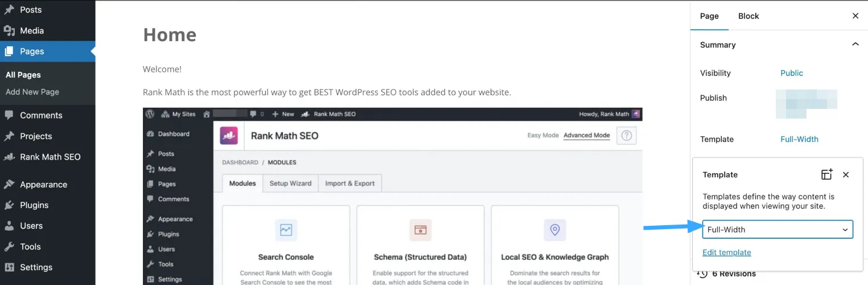Click the add new template icon

coord(827,174)
